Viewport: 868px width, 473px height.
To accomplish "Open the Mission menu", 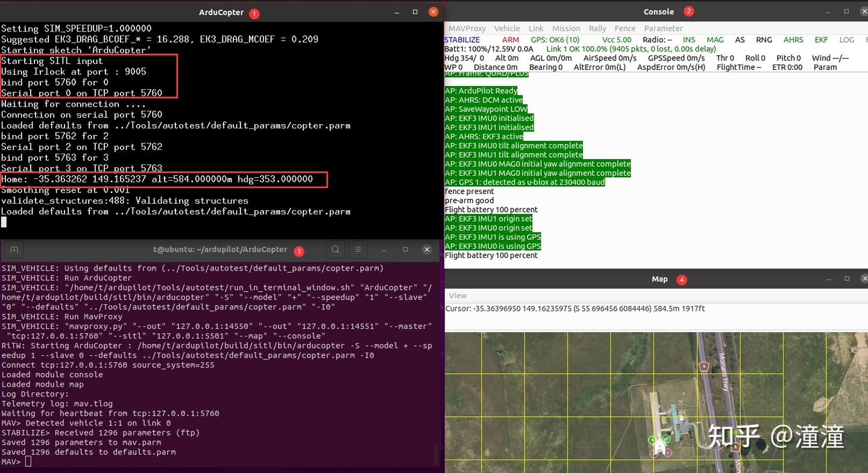I will coord(566,28).
